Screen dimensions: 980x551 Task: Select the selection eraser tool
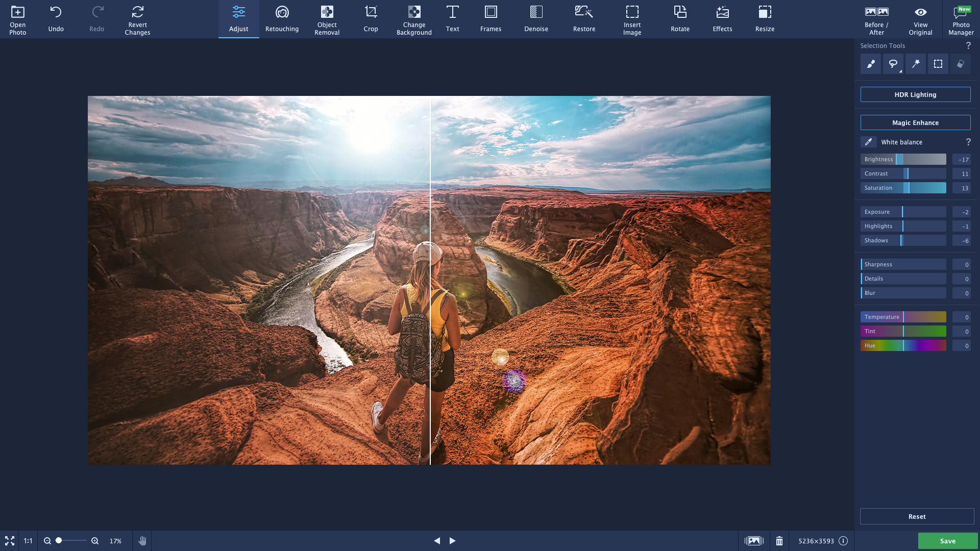click(x=961, y=64)
